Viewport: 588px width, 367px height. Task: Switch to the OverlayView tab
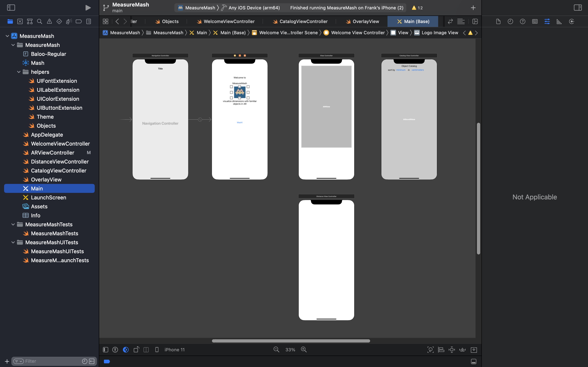365,21
